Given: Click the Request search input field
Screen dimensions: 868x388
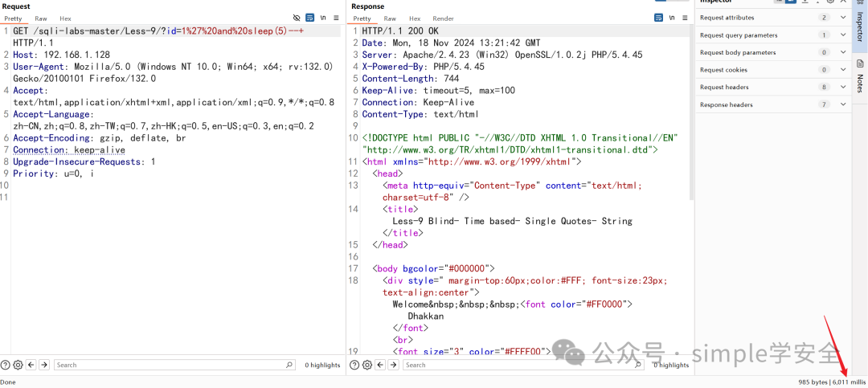Looking at the screenshot, I should click(174, 365).
